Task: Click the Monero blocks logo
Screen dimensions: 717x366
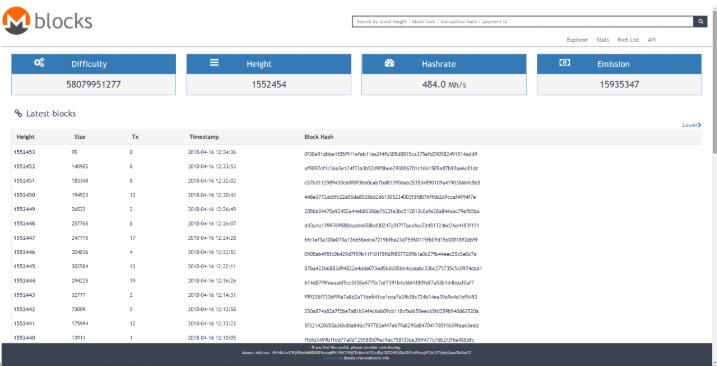Action: 48,21
